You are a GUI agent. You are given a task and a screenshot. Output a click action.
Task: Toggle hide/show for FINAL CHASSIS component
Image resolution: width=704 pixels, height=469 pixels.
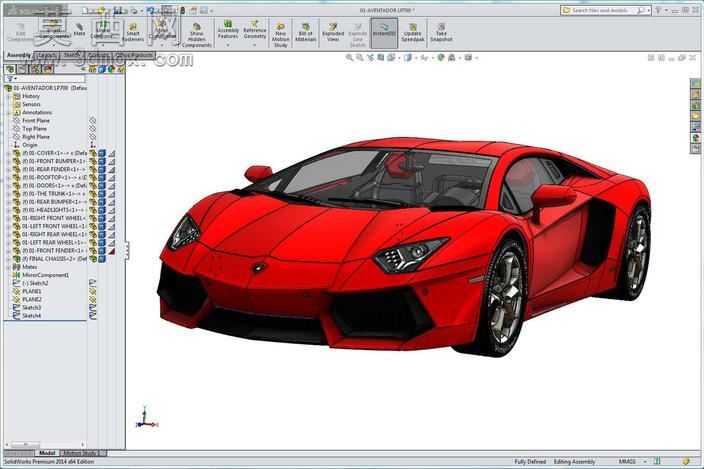point(93,259)
